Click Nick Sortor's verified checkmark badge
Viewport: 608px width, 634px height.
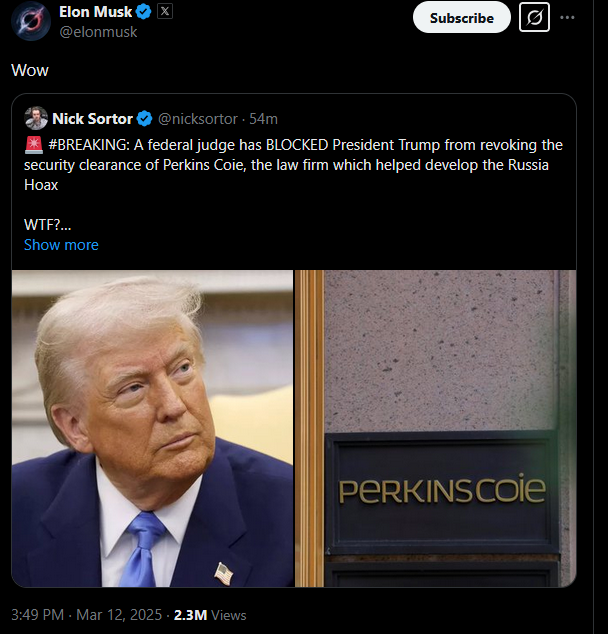pos(144,119)
